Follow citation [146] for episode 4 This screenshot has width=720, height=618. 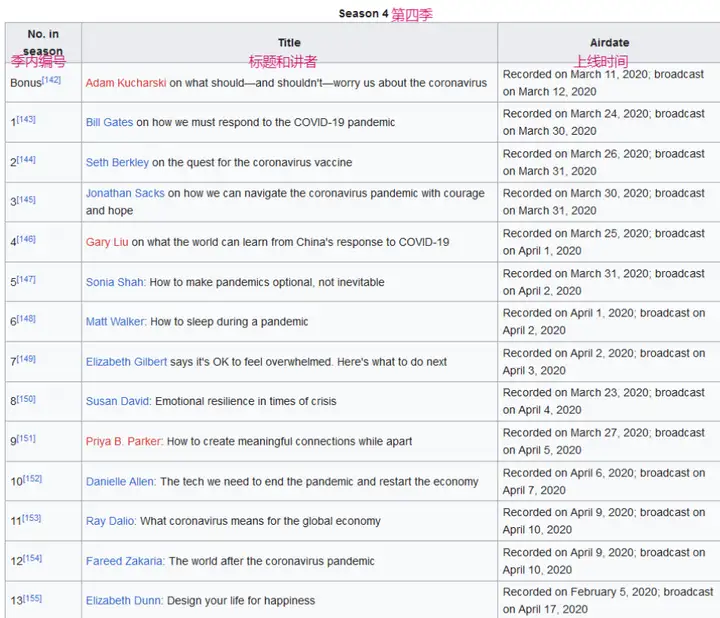click(x=26, y=239)
